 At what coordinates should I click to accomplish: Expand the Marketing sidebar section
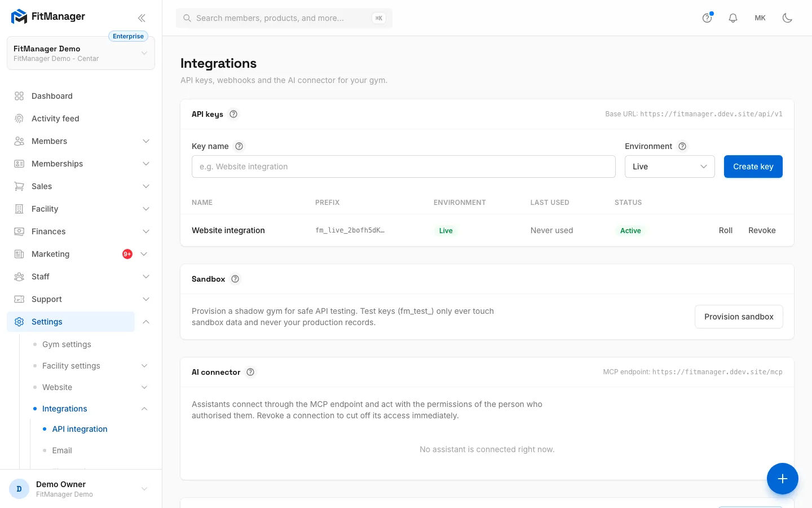tap(144, 254)
